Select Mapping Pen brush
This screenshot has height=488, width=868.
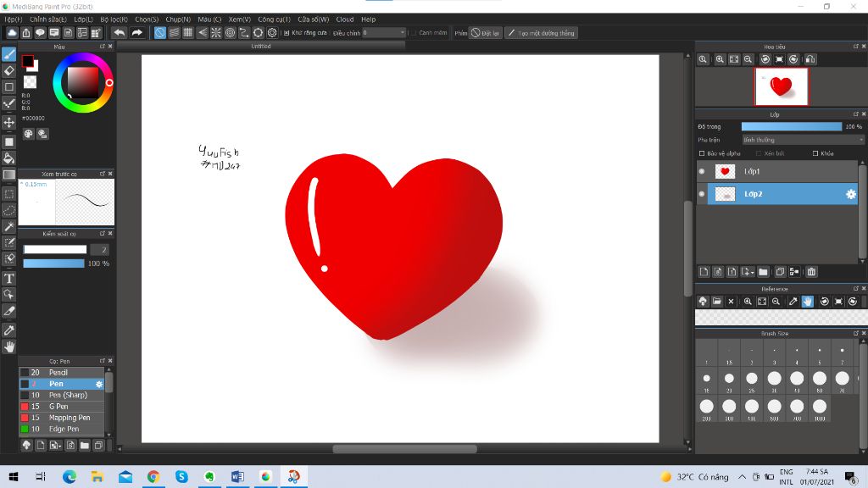tap(62, 418)
